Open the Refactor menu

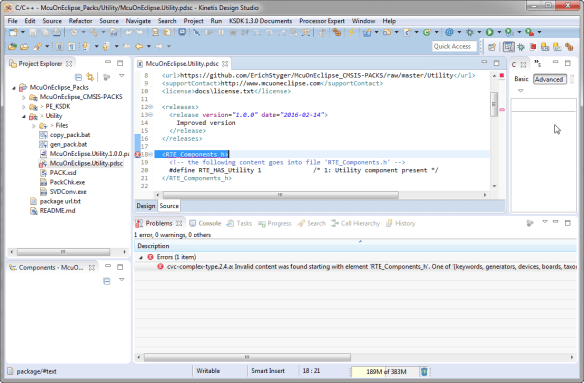(80, 21)
